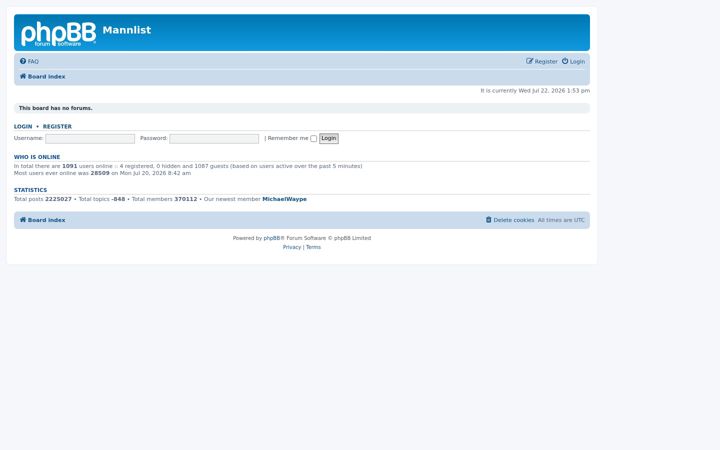The image size is (720, 450).
Task: Click 'This board has no forums.' message
Action: (x=56, y=108)
